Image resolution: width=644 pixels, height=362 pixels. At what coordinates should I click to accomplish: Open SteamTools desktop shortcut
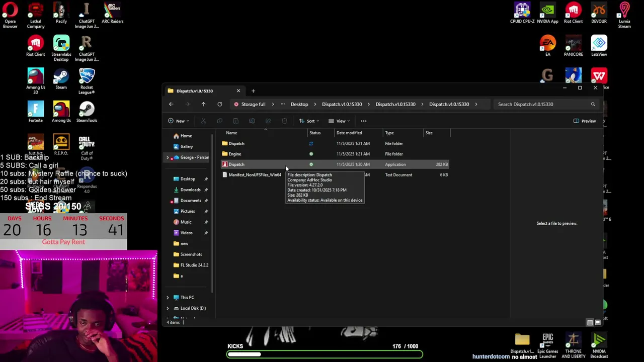(87, 112)
